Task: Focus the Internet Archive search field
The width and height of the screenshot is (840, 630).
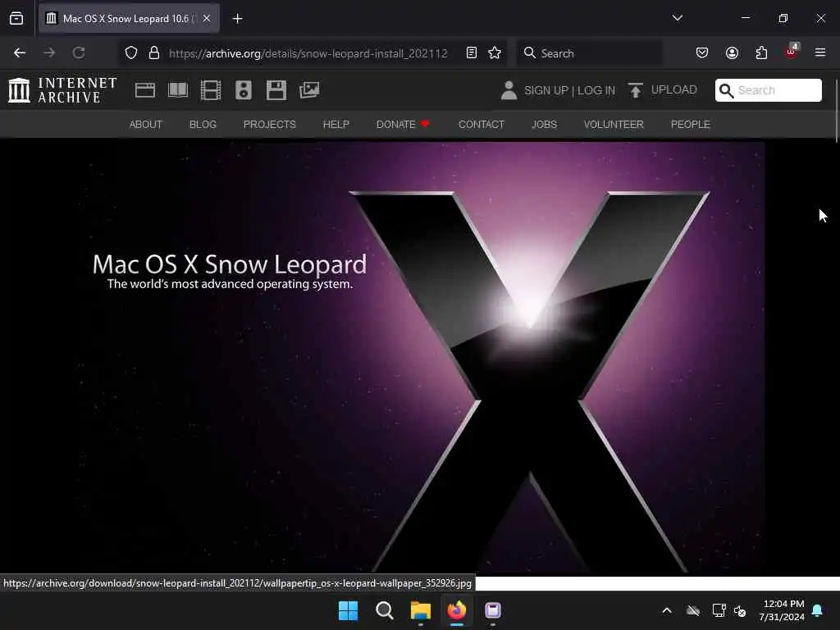Action: (x=768, y=90)
